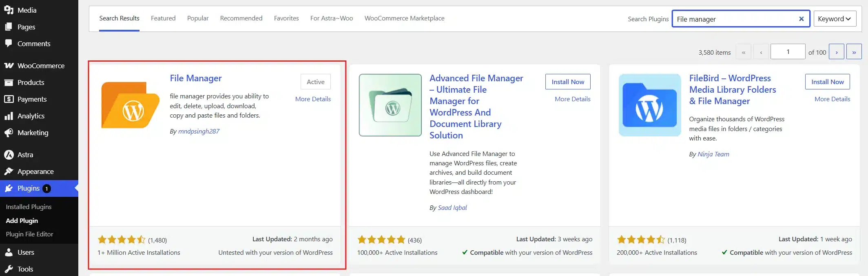Click the WooCommerce logo icon
868x276 pixels.
[9, 66]
